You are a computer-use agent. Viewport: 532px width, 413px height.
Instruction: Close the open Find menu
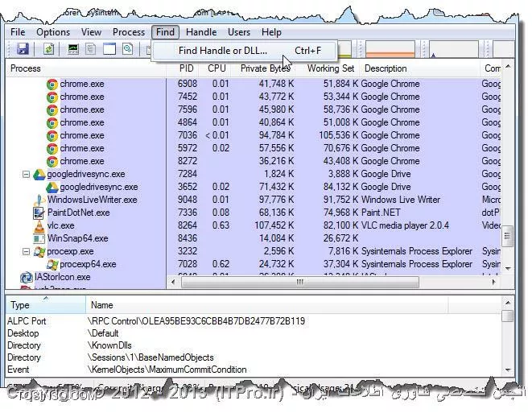(x=165, y=32)
